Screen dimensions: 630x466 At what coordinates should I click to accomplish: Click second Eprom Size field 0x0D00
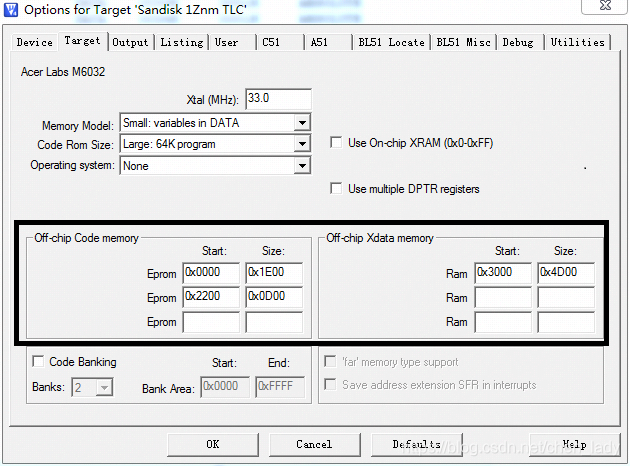coord(274,297)
